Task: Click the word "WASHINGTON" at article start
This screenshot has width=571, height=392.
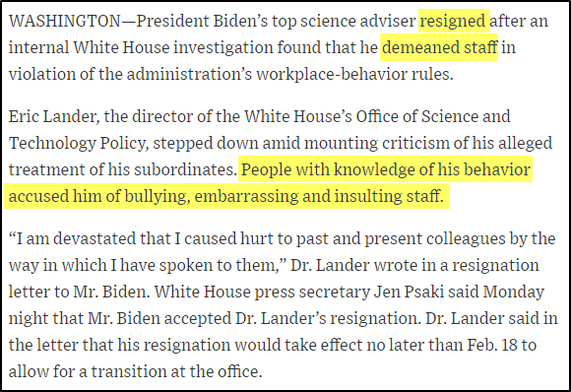Action: tap(64, 21)
